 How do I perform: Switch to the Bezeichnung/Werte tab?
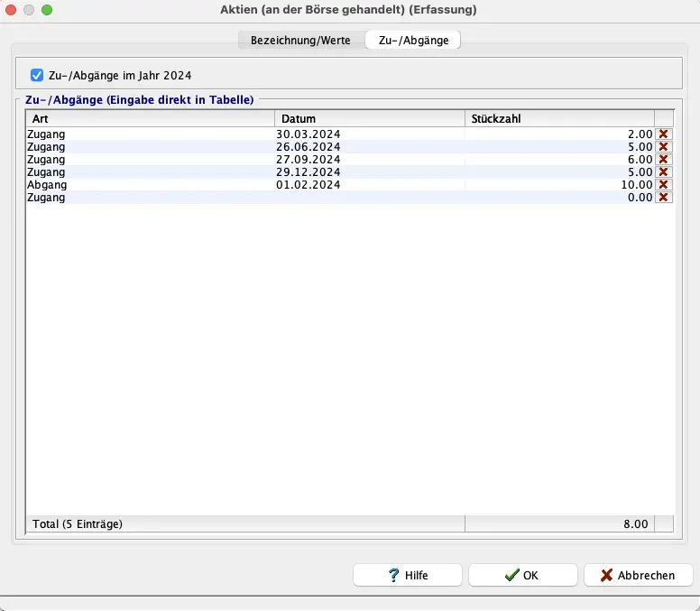[300, 41]
